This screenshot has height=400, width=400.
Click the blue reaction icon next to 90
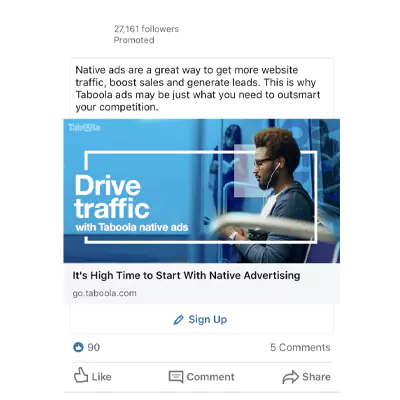(78, 347)
